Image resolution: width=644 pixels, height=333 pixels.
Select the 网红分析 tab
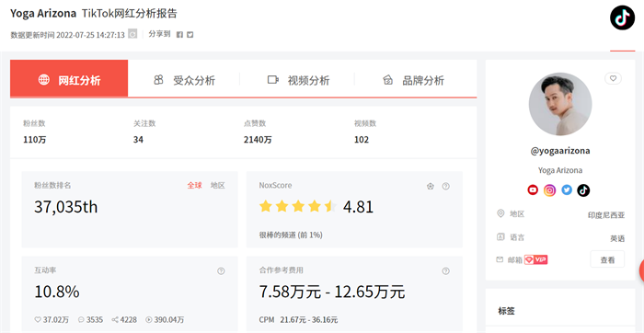[69, 79]
